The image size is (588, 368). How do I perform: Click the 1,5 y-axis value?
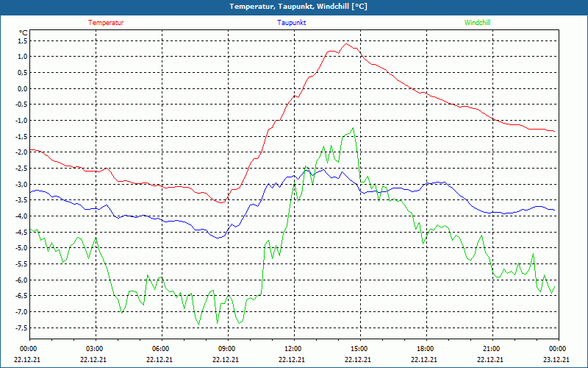[x=22, y=40]
